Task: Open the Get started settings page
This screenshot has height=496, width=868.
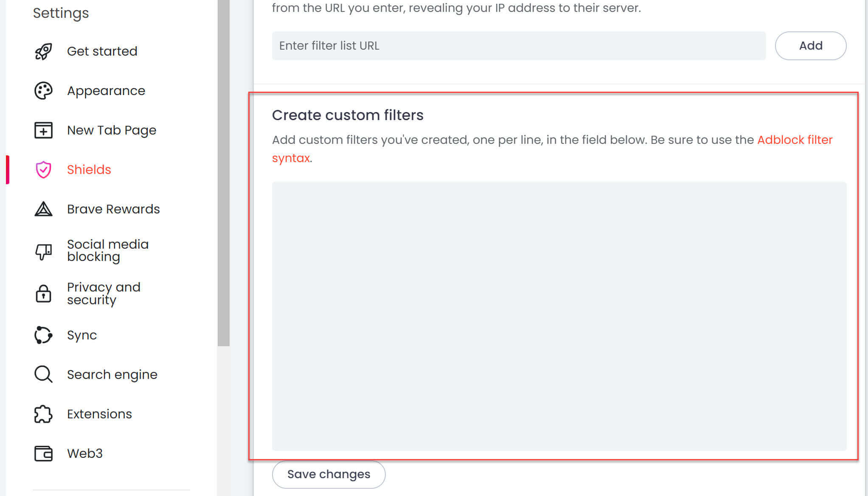Action: [102, 51]
